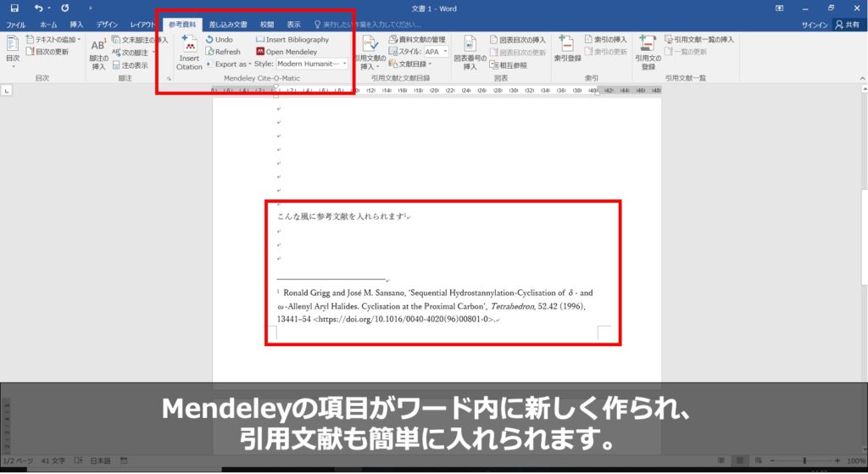868x474 pixels.
Task: Open footnote group dialog launcher
Action: pos(169,79)
